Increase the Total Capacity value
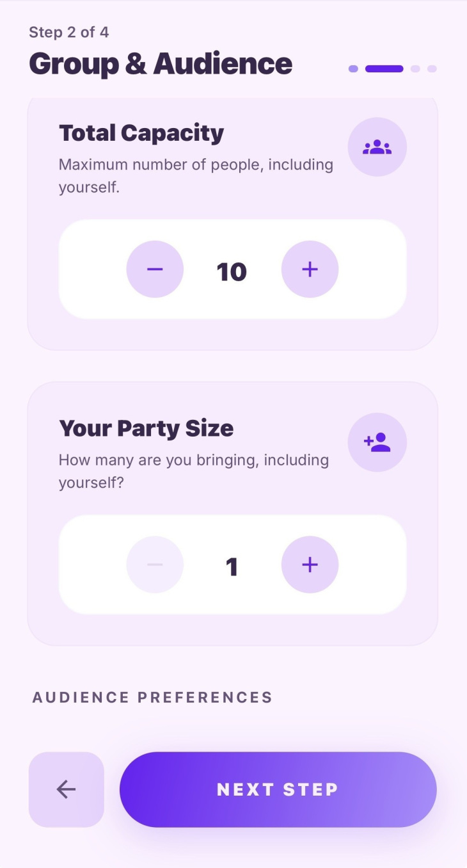467x868 pixels. 310,269
